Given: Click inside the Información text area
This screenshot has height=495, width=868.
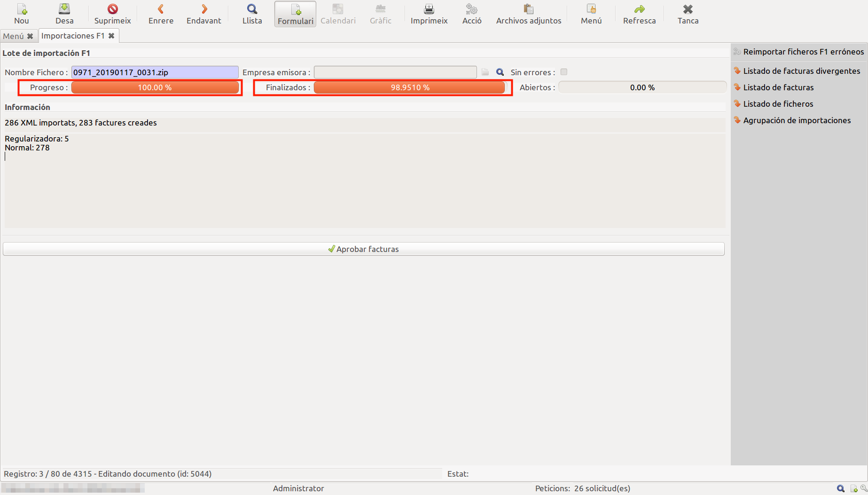Looking at the screenshot, I should [365, 181].
